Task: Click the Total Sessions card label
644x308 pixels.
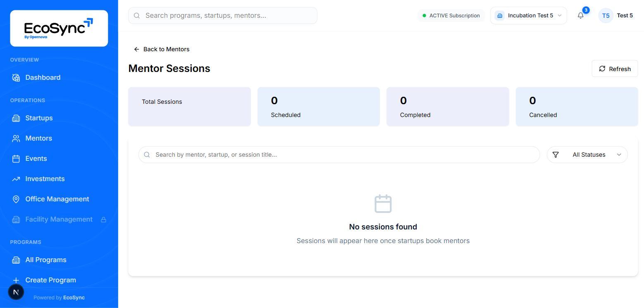Action: pos(162,102)
